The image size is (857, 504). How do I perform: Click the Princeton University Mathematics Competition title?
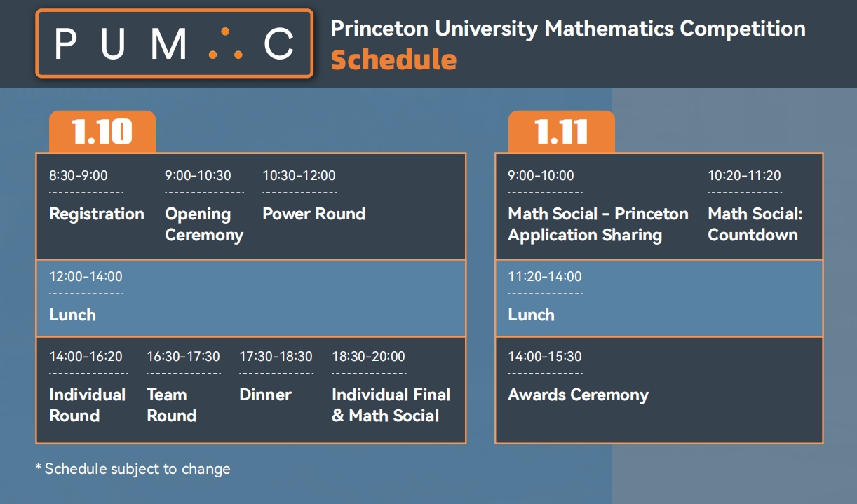coord(567,29)
